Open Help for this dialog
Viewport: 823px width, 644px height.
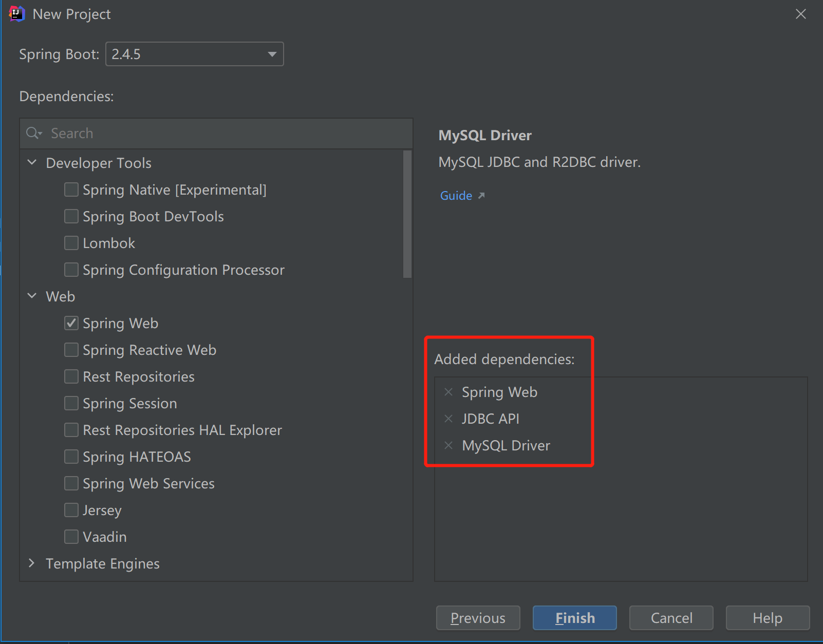768,618
